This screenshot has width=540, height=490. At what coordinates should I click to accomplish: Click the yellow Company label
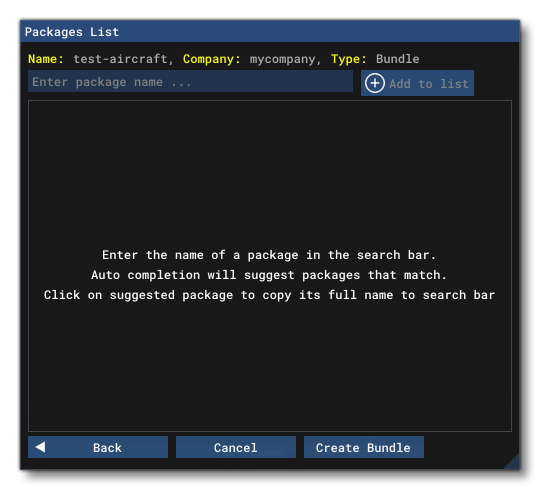coord(211,59)
